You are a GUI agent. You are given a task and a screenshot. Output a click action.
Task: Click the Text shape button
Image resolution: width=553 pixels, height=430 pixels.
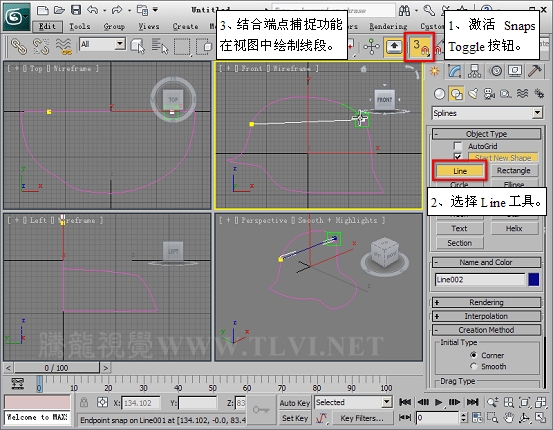(x=459, y=229)
